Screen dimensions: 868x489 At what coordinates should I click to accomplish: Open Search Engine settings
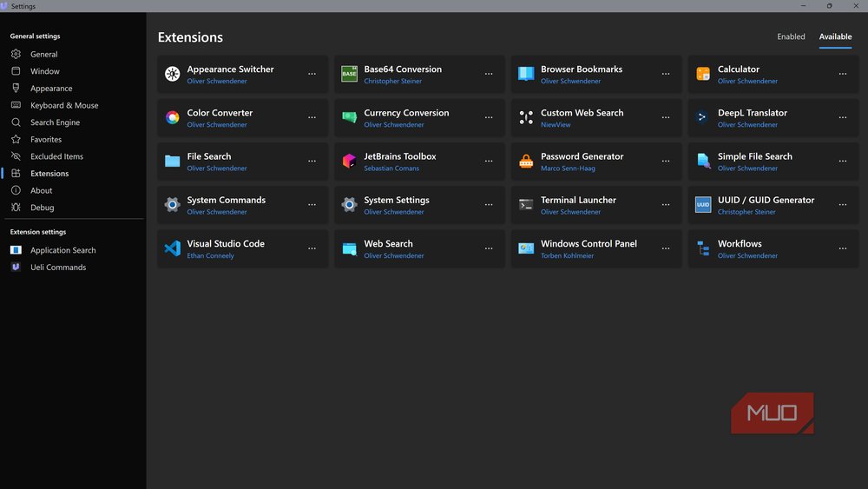[x=73, y=122]
